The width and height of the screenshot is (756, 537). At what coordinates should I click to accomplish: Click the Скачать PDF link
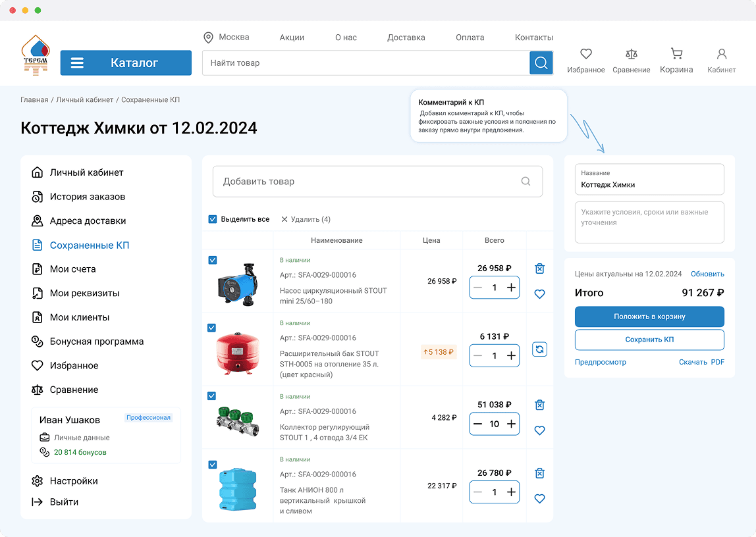click(x=701, y=362)
